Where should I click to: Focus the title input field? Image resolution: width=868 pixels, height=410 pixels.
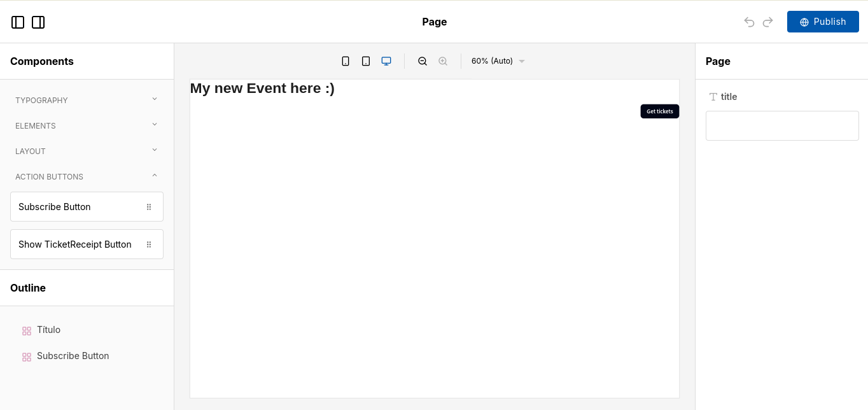coord(782,125)
